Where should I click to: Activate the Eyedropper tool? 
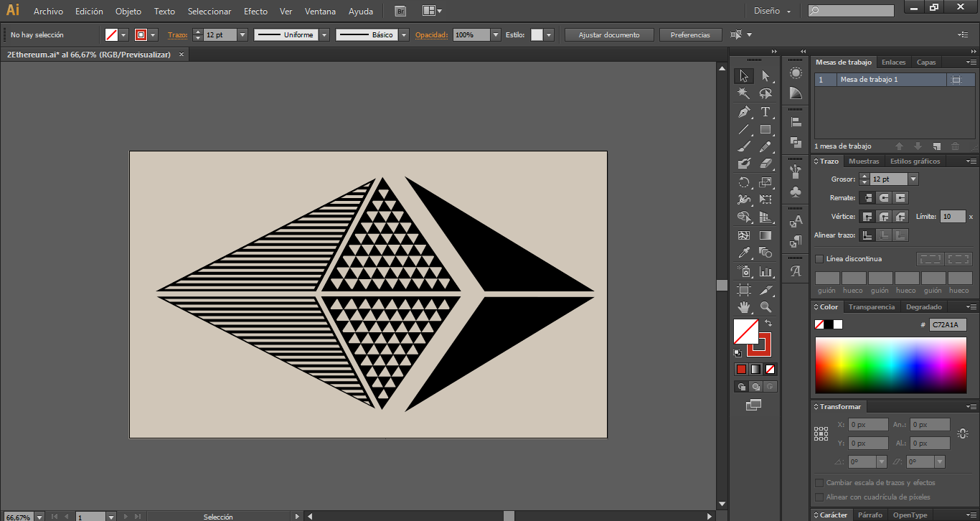[744, 253]
